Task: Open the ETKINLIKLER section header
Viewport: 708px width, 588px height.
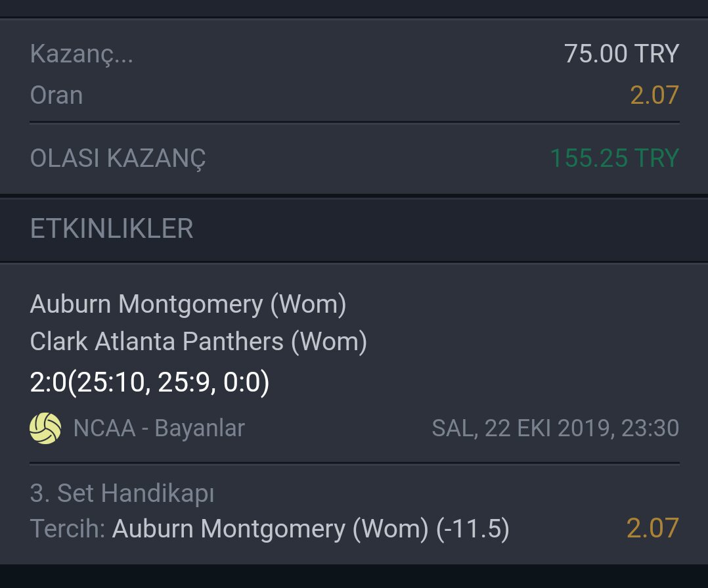Action: 112,229
